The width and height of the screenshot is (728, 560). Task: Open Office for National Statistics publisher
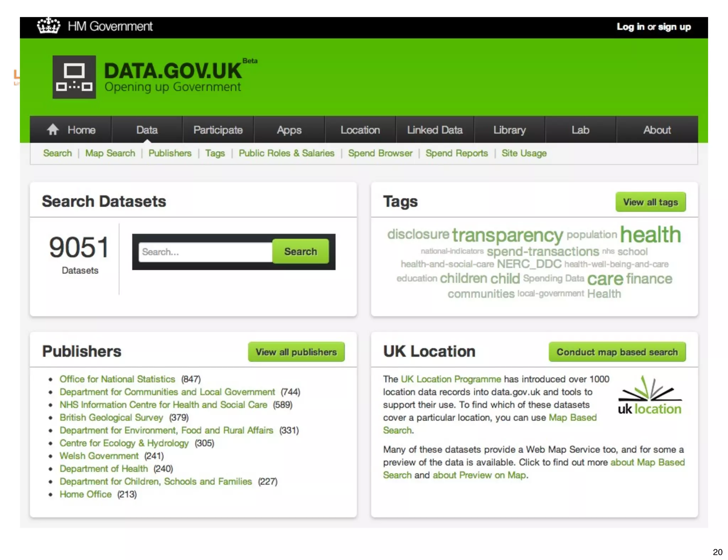117,379
